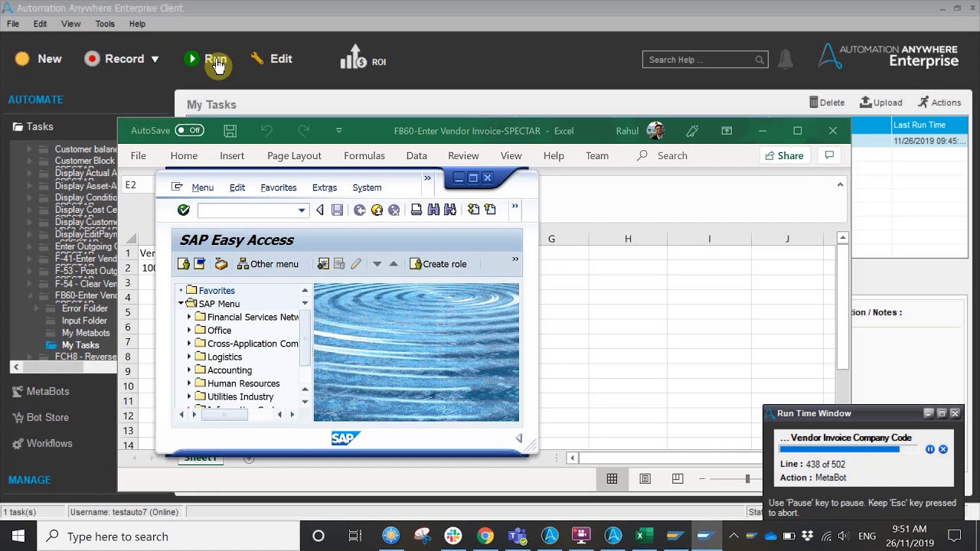Screen dimensions: 980x551
Task: Pause the running task in Run Time Window
Action: (930, 449)
